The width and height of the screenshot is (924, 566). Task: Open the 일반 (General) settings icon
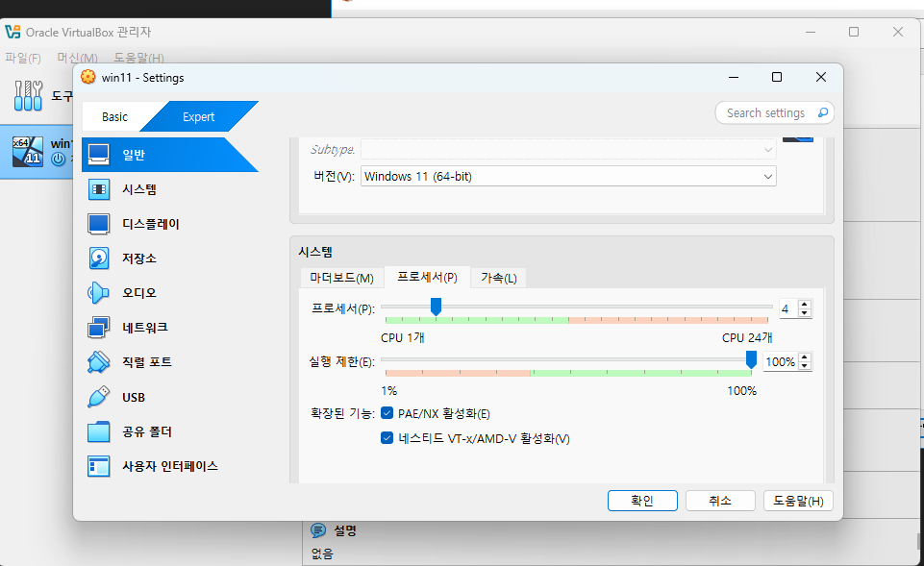(x=98, y=155)
